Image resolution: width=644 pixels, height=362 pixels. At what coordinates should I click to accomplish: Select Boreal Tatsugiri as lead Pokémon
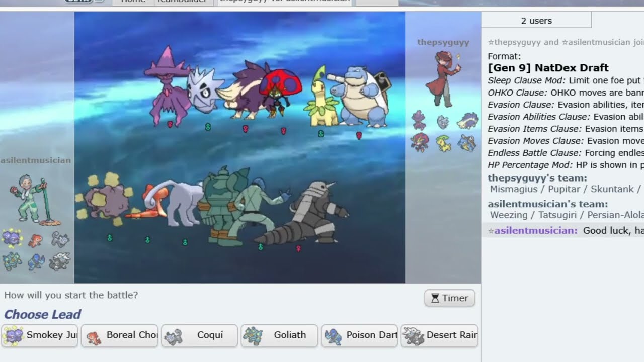[120, 335]
